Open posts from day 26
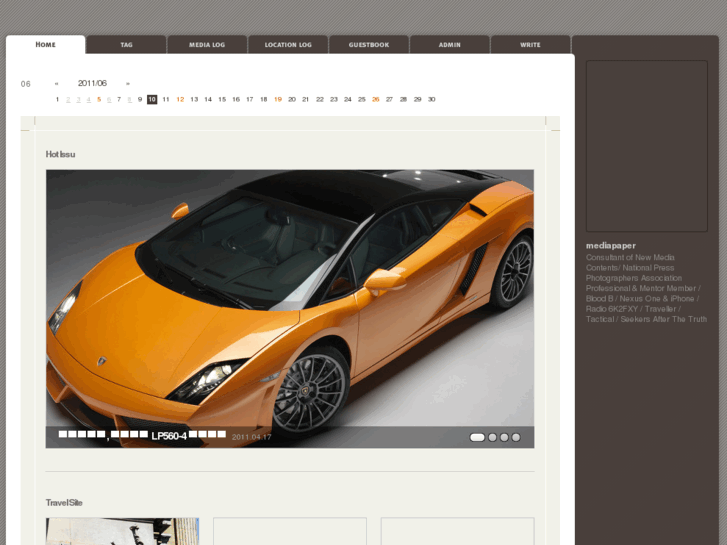The width and height of the screenshot is (727, 545). pyautogui.click(x=375, y=99)
